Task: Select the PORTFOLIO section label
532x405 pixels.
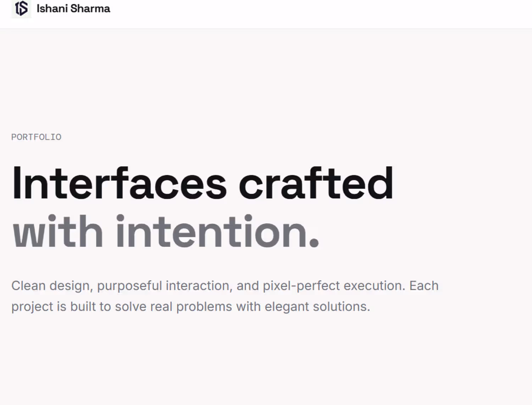Action: (x=36, y=137)
